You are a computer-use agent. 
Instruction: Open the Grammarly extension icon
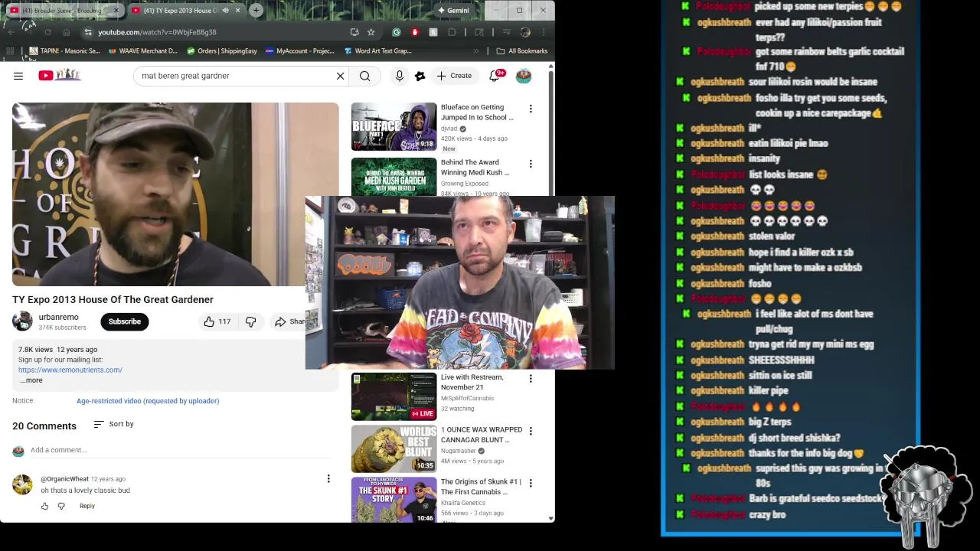tap(397, 32)
